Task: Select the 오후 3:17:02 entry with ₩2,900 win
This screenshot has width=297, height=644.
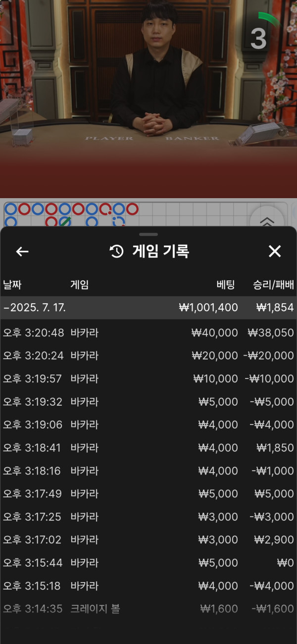Action: [x=148, y=540]
